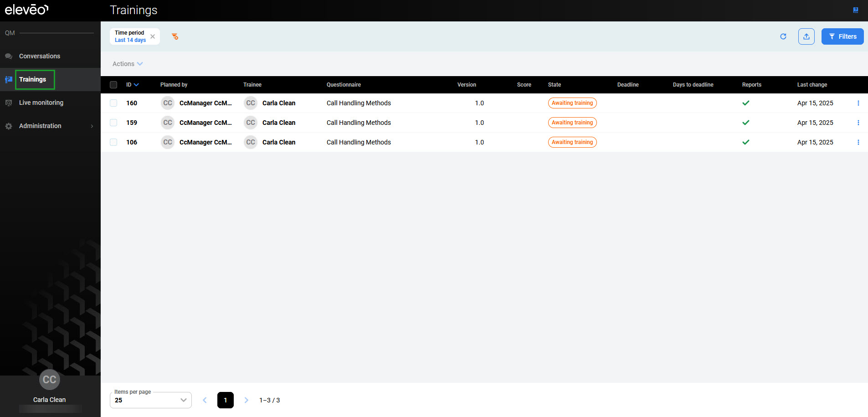This screenshot has width=868, height=417.
Task: Open the Items per page dropdown
Action: [x=150, y=400]
